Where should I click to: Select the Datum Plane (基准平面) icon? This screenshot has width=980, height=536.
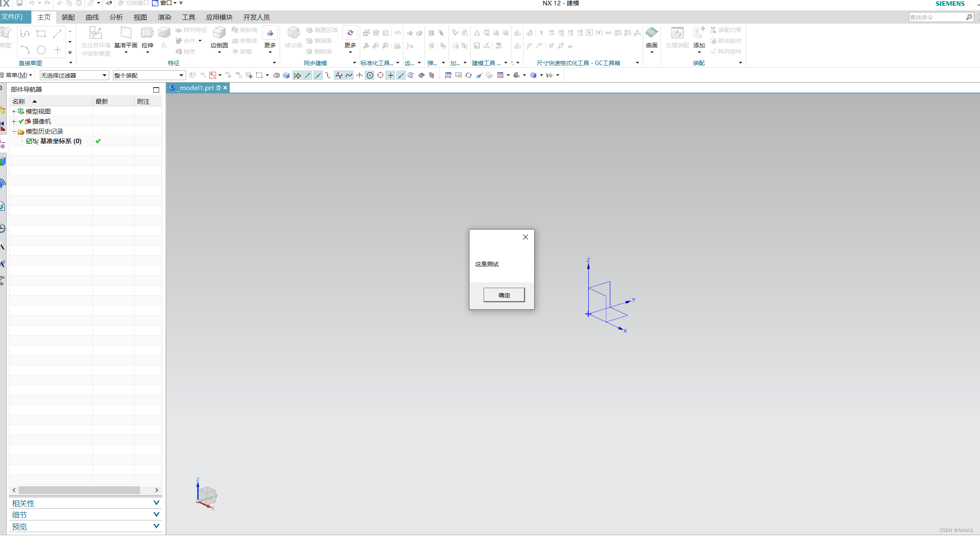(126, 33)
